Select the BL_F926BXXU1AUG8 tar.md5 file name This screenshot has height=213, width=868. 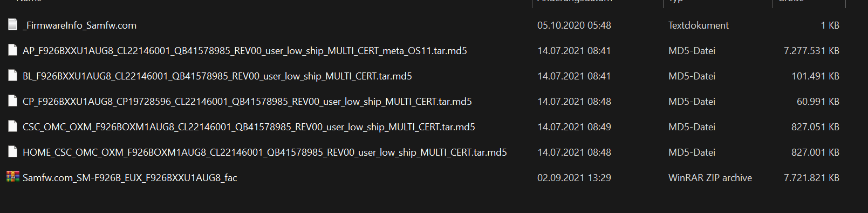[217, 76]
